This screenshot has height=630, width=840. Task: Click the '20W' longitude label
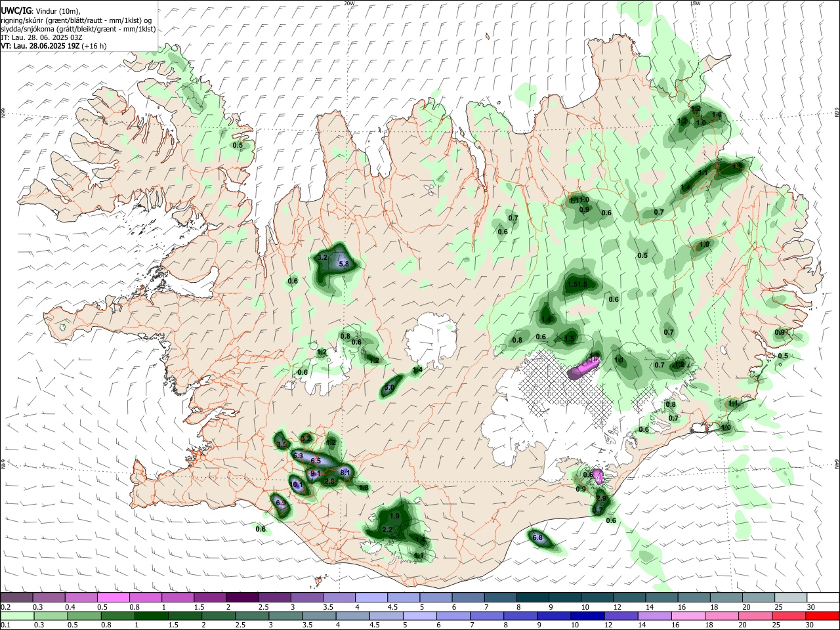tap(349, 3)
